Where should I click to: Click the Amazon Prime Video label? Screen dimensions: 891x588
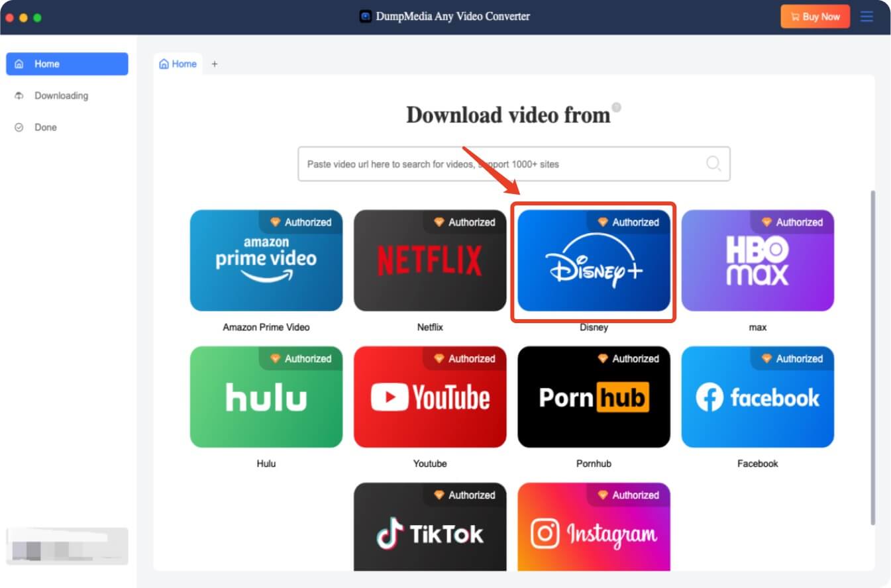[266, 327]
